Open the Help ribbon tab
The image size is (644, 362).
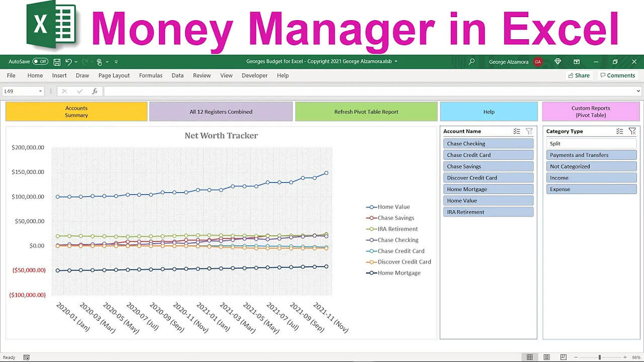click(x=283, y=75)
